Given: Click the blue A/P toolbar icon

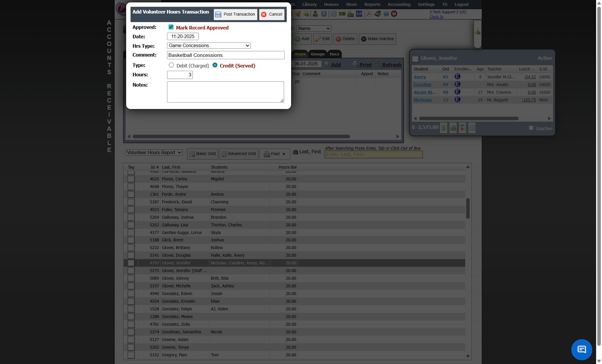Looking at the screenshot, I should (359, 14).
